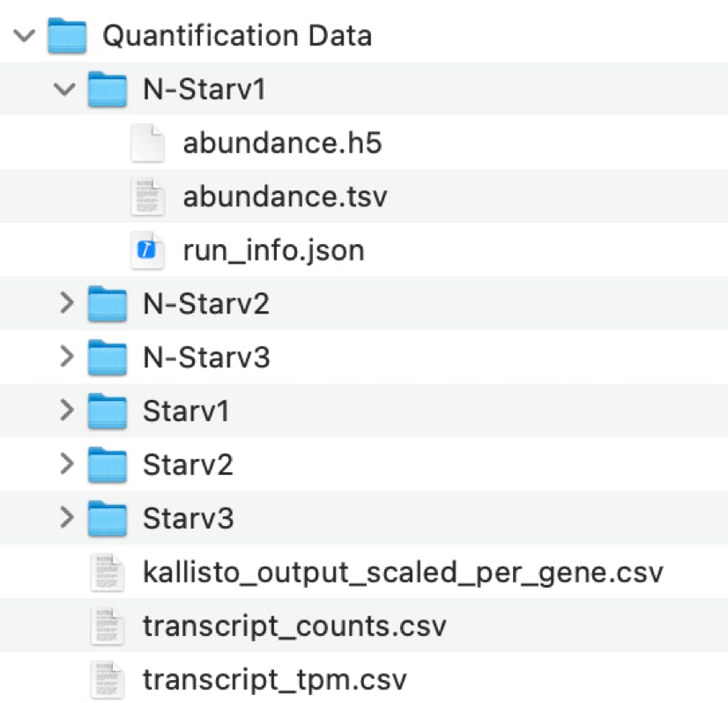Expand the N-Starv2 folder chevron
Image resolution: width=728 pixels, height=703 pixels.
point(65,304)
